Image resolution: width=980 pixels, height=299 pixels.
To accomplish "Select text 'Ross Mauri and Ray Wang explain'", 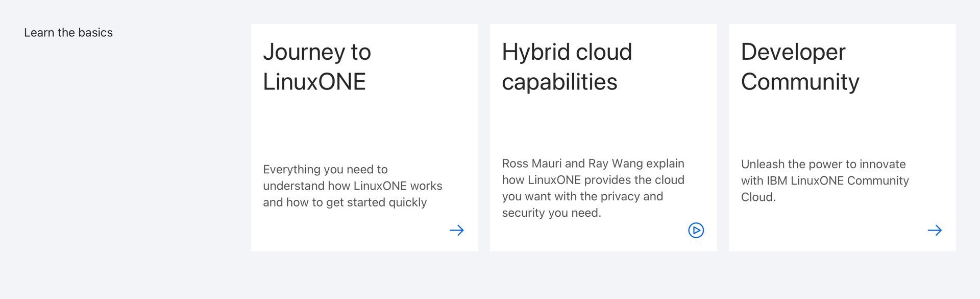I will [x=593, y=164].
